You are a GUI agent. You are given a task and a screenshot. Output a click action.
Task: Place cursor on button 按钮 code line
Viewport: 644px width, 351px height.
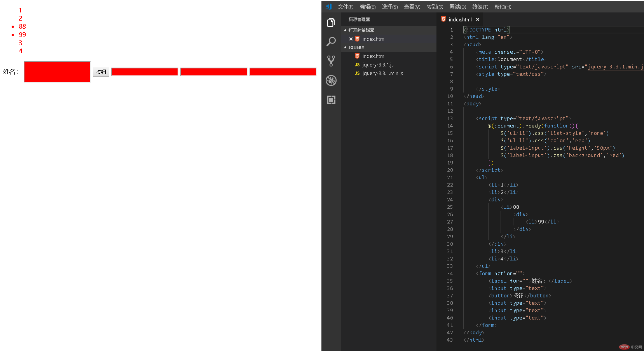(520, 295)
